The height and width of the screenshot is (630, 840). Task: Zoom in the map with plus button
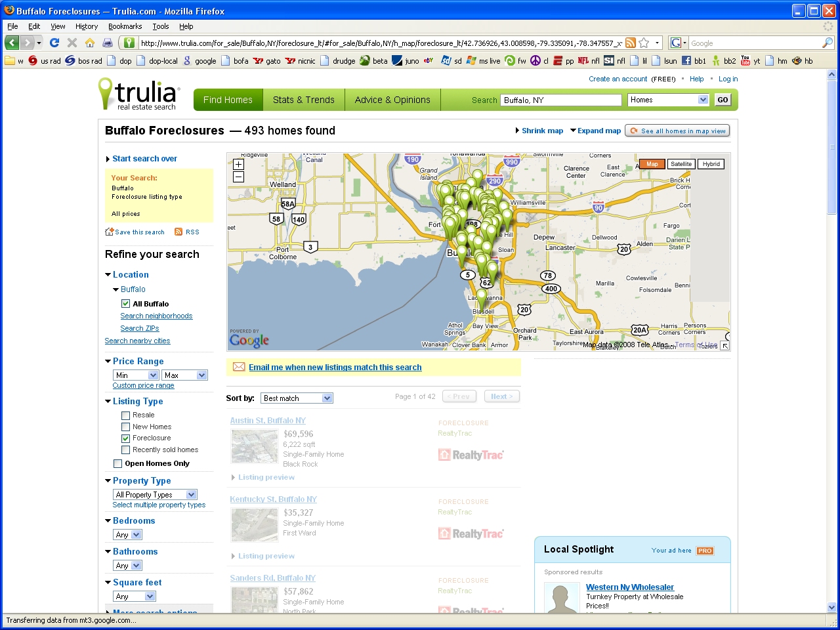(x=238, y=164)
